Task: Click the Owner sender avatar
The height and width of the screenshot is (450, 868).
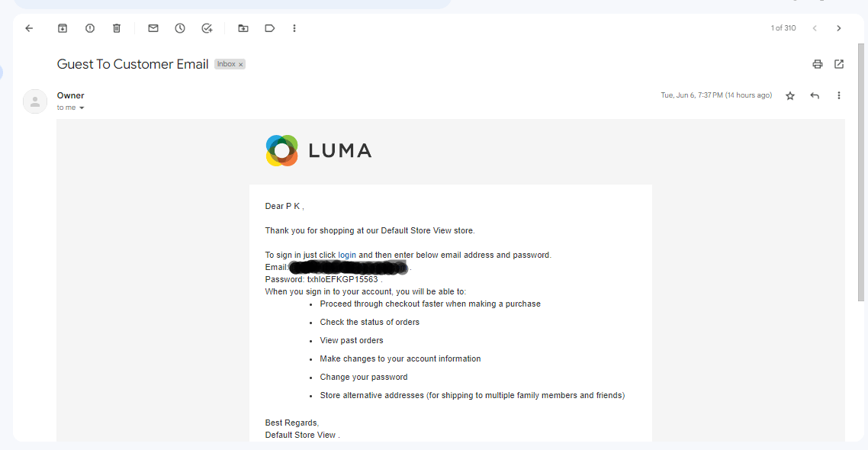Action: tap(35, 101)
